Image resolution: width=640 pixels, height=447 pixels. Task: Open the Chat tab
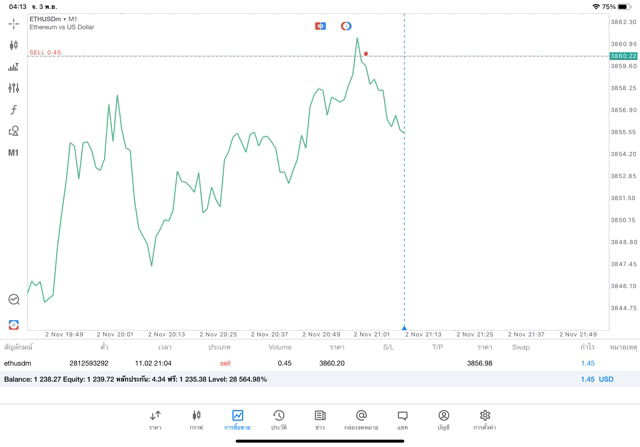pyautogui.click(x=402, y=418)
